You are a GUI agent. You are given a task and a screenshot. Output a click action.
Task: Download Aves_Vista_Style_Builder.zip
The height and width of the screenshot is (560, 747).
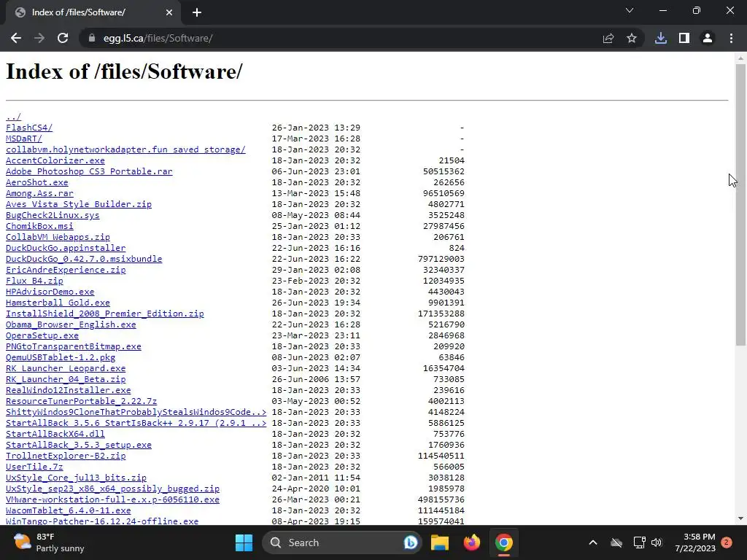pos(79,204)
